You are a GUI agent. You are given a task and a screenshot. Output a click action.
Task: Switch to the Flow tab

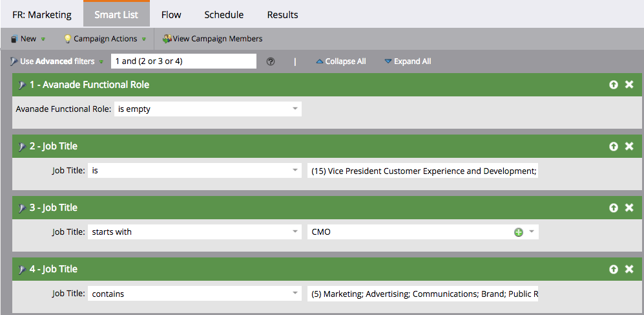(171, 14)
